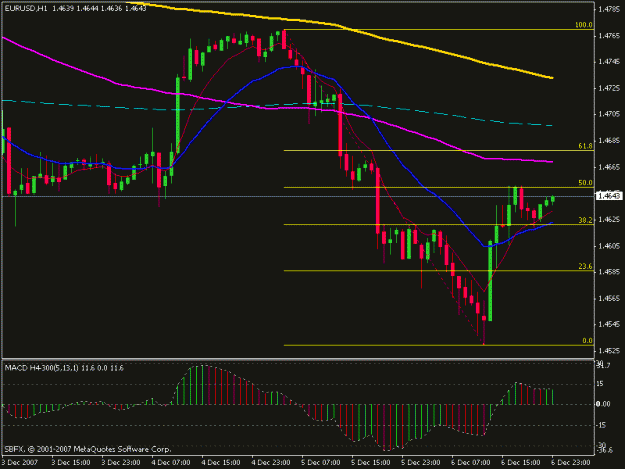Click the 1.4525 price scale value
The image size is (625, 469).
pos(609,351)
